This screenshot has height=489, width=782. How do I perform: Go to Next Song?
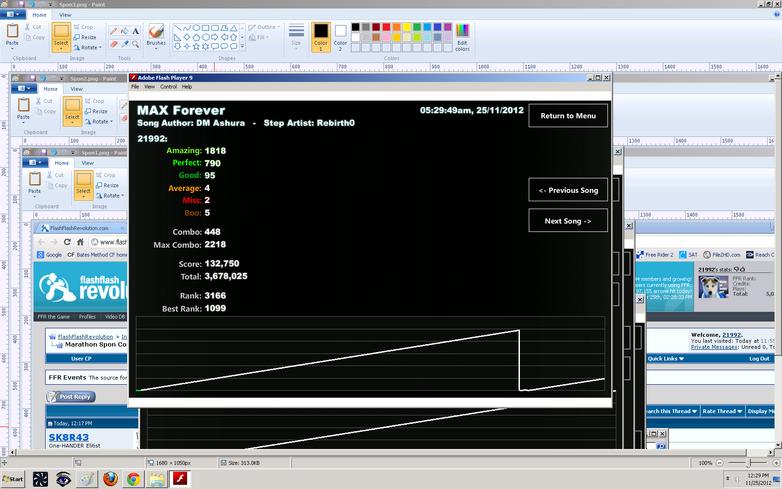tap(568, 220)
